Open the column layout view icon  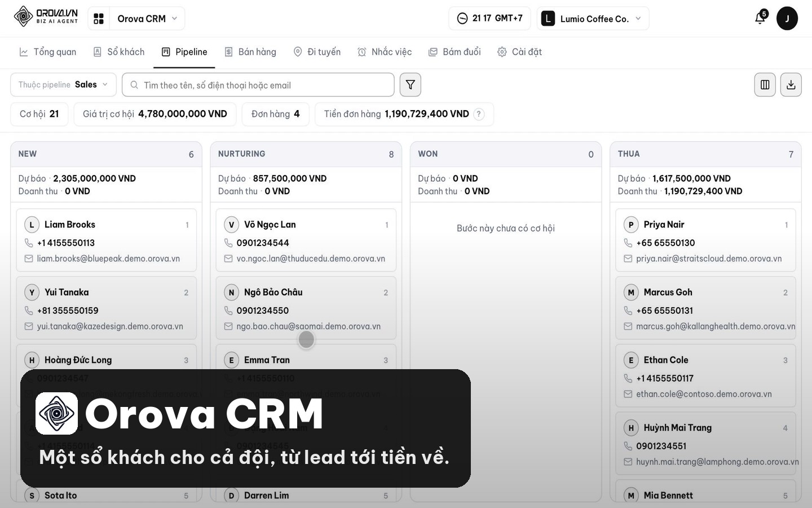click(765, 85)
